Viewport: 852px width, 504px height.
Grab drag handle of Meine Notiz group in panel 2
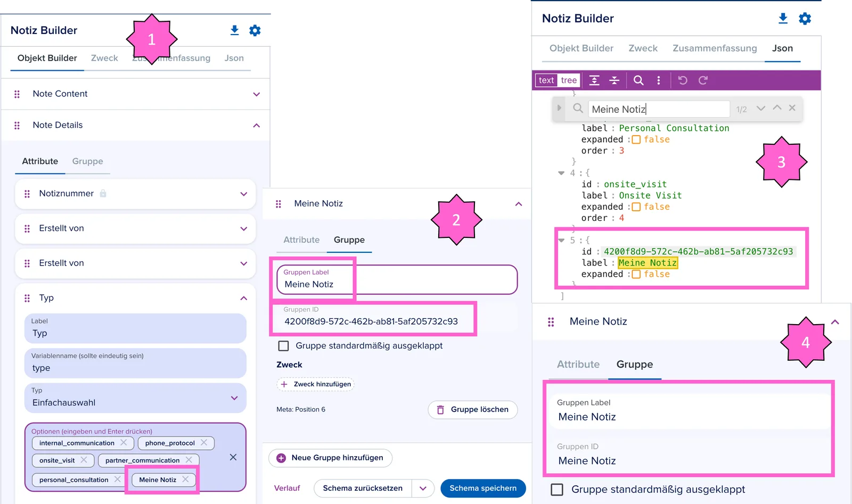point(278,204)
